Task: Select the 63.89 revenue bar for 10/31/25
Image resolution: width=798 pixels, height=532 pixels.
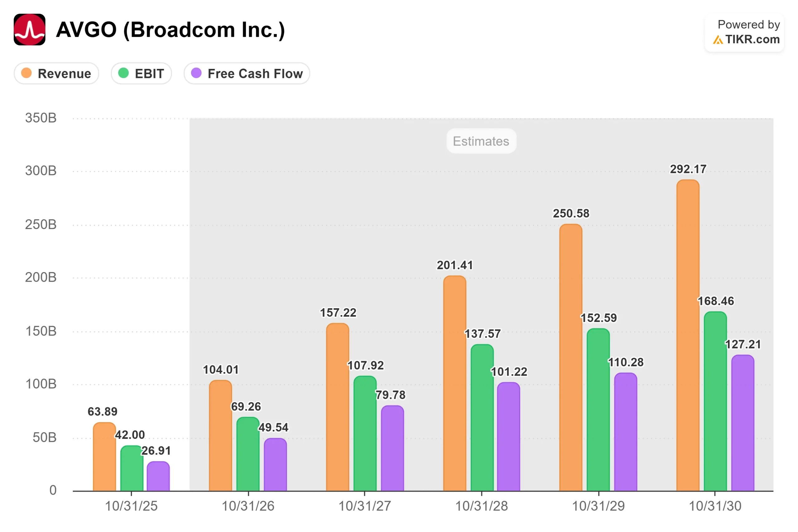Action: 104,457
